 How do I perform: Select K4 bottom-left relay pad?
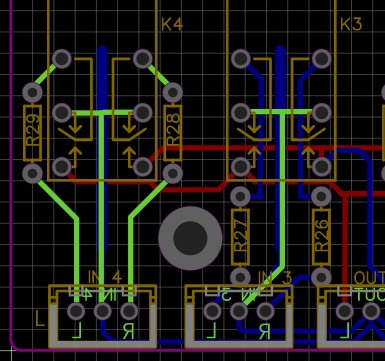pos(62,166)
